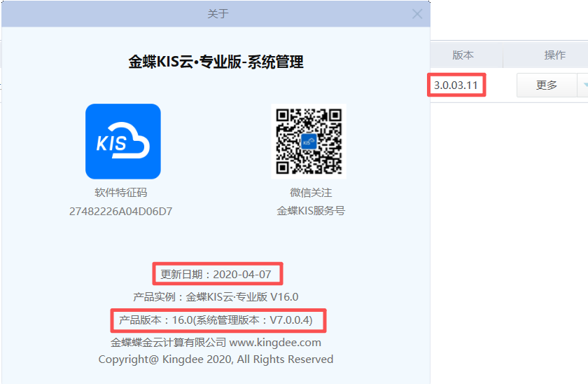The height and width of the screenshot is (384, 588).
Task: Click the 金蝶蝶金云计算有限公司 company name
Action: click(x=168, y=343)
